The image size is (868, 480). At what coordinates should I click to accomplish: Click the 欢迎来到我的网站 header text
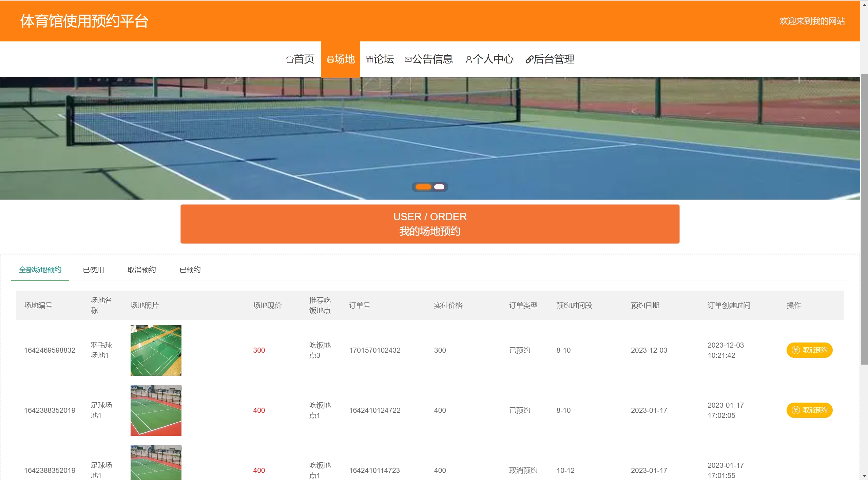pyautogui.click(x=812, y=21)
